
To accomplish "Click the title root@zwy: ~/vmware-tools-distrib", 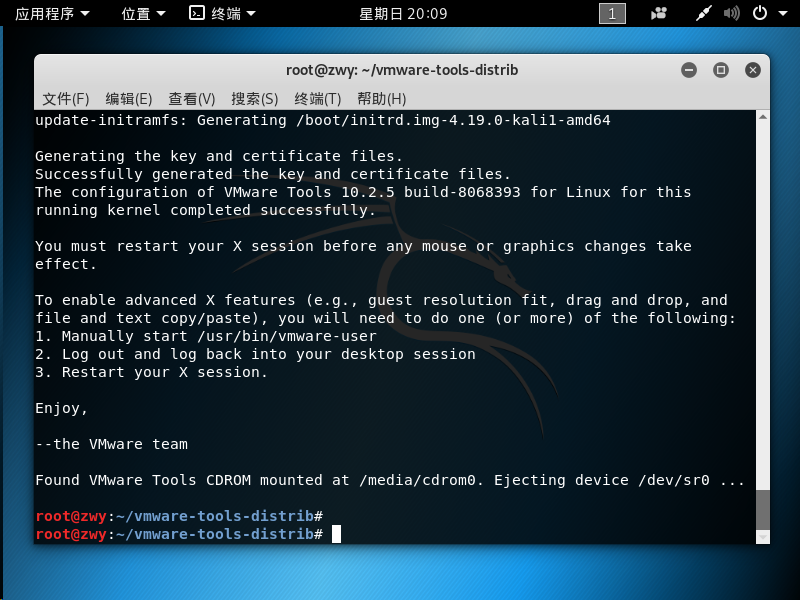I will [402, 70].
